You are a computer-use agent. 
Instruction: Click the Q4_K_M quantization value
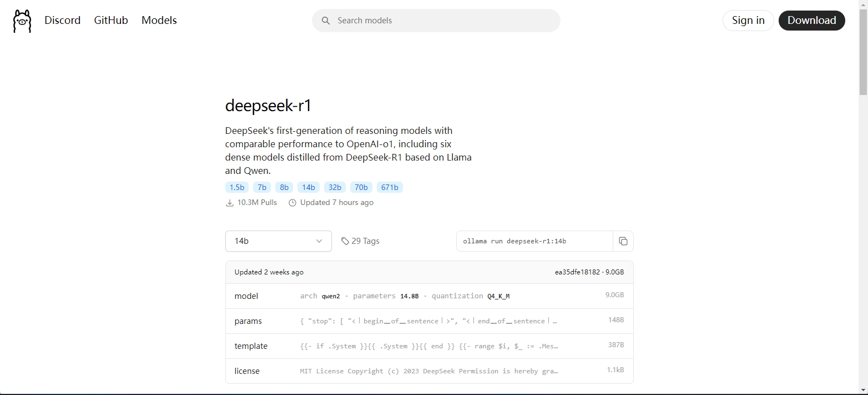498,296
